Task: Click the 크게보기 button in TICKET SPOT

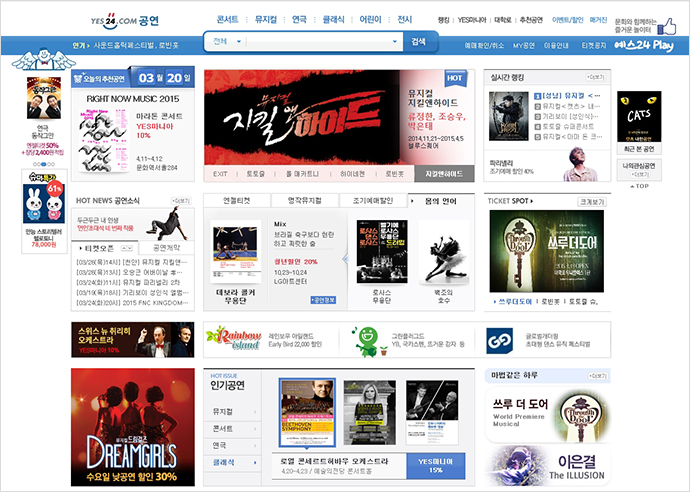Action: tap(592, 202)
